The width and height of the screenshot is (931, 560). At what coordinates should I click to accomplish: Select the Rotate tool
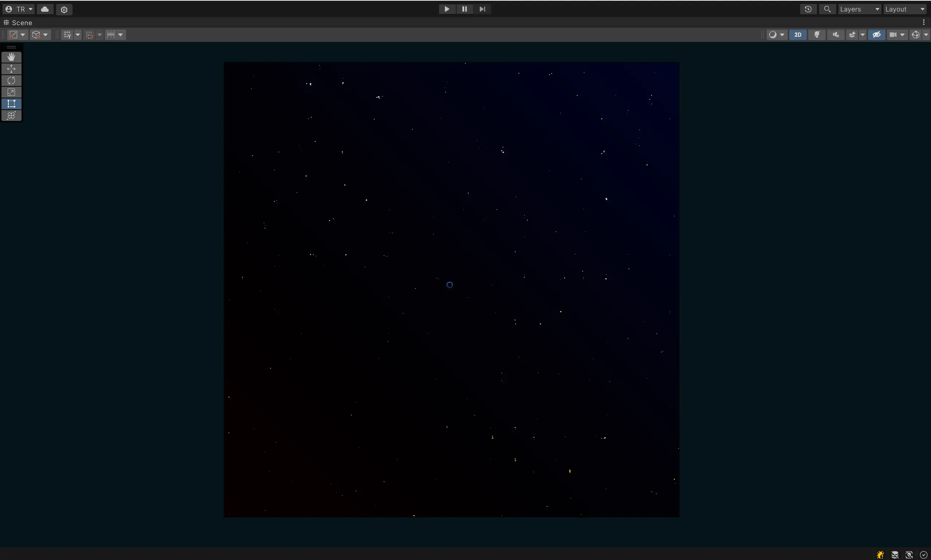pos(11,81)
